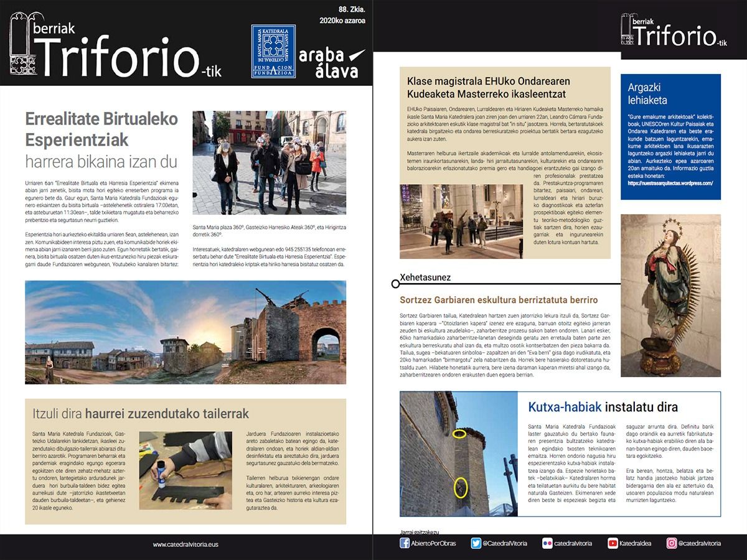Image resolution: width=747 pixels, height=560 pixels.
Task: Click the Santa Maria Katedrala Fundazioa logo
Action: pyautogui.click(x=273, y=51)
